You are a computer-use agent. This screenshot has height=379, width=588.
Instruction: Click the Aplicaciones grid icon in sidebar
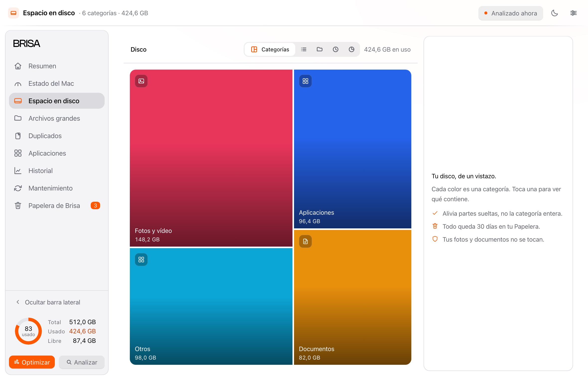(x=18, y=153)
